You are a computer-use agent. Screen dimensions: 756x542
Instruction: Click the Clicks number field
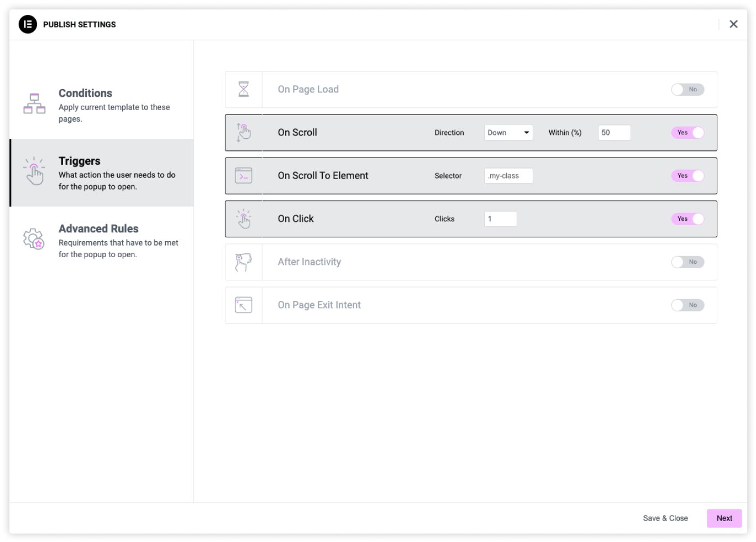tap(500, 219)
